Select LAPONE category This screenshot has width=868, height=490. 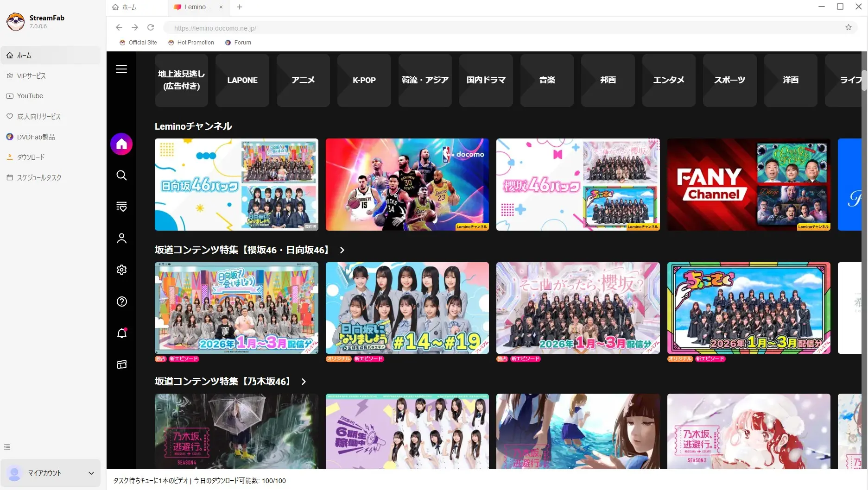[x=242, y=80]
